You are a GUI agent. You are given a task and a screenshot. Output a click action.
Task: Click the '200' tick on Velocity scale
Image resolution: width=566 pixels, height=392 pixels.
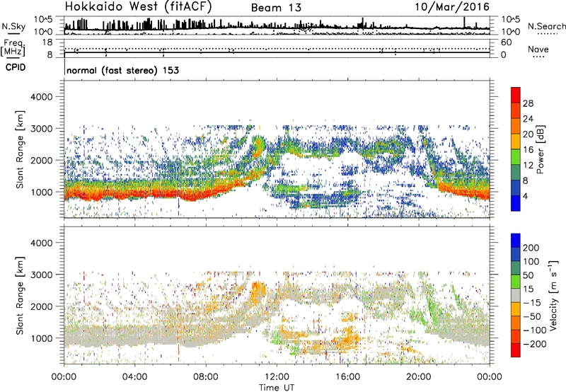(531, 248)
